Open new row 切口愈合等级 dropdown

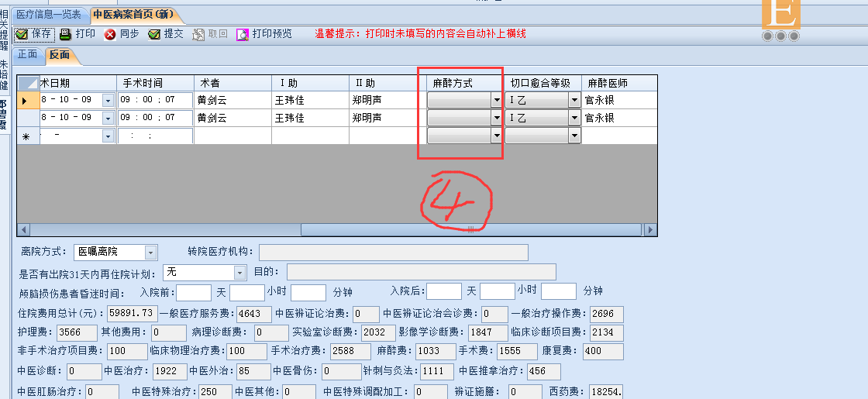574,136
